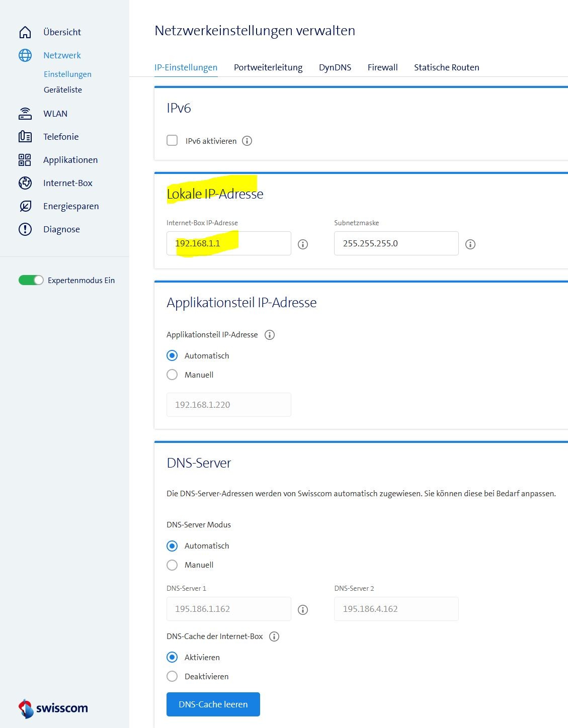Viewport: 568px width, 728px height.
Task: Click the swisscom logo
Action: [52, 708]
